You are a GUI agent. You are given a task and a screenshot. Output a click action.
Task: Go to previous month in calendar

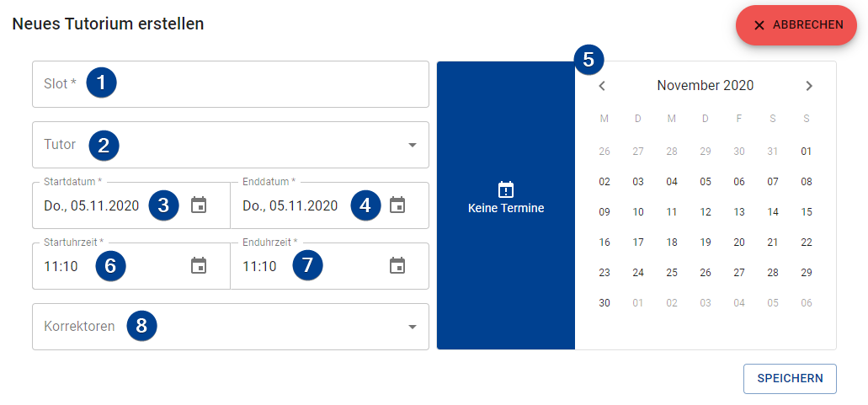[602, 86]
